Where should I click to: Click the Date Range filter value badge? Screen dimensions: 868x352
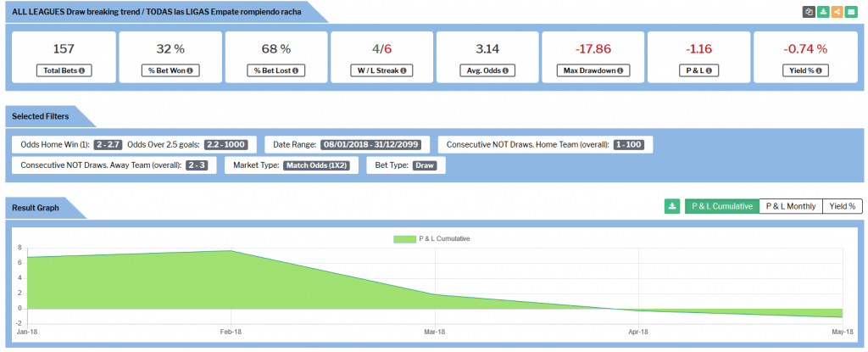pos(375,145)
